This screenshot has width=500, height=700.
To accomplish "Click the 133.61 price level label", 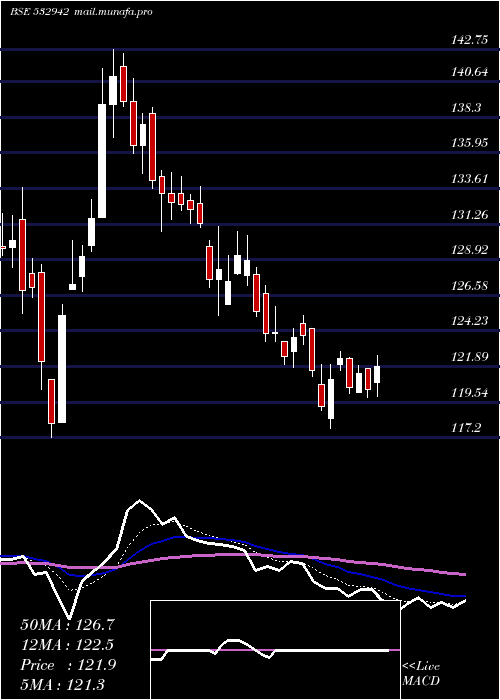I will pos(470,179).
